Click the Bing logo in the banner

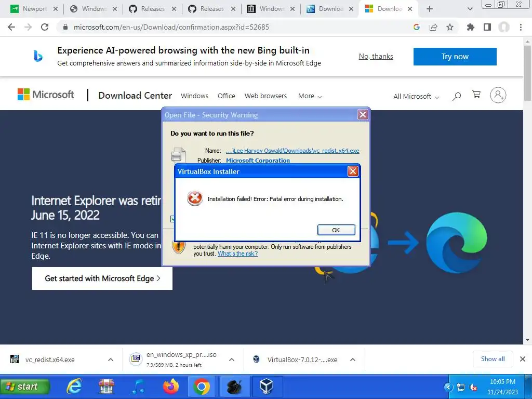tap(38, 56)
